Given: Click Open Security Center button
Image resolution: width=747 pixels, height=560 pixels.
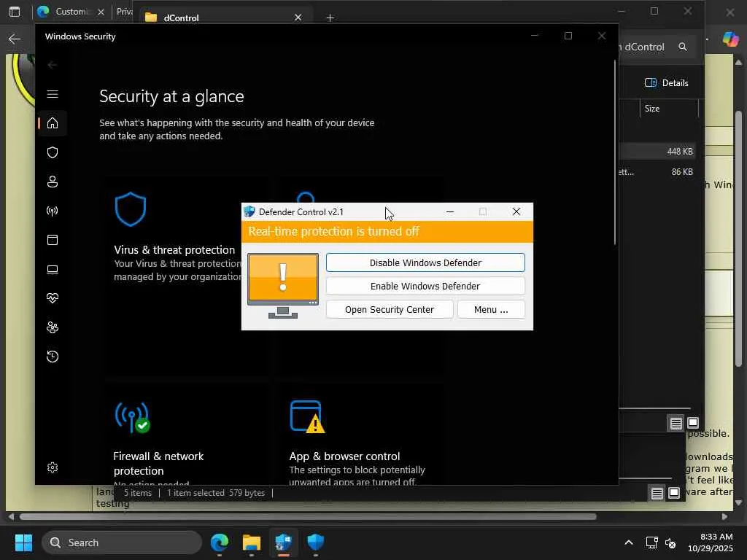Looking at the screenshot, I should tap(390, 309).
